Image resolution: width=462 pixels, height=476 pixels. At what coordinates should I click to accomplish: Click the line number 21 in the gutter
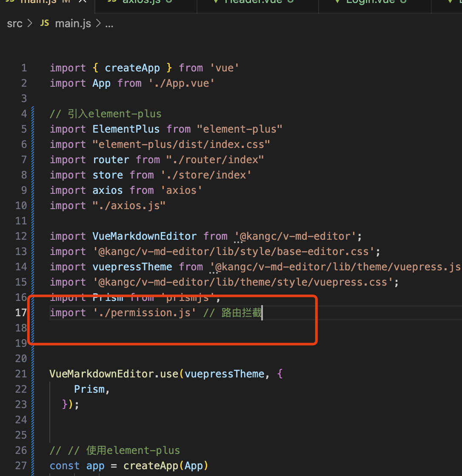tap(21, 374)
